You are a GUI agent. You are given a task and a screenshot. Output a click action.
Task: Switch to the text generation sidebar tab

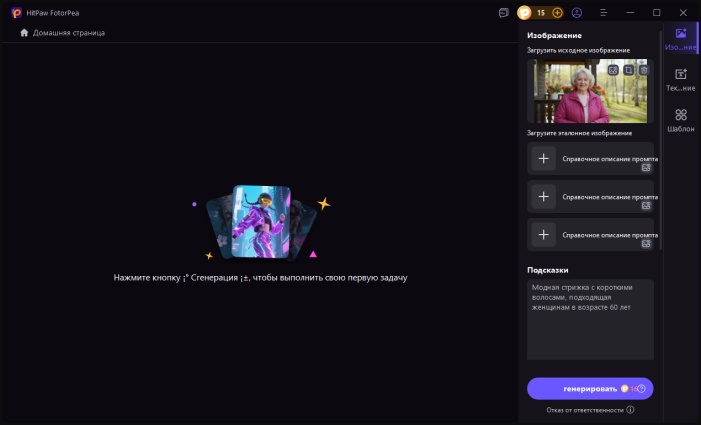pyautogui.click(x=681, y=80)
